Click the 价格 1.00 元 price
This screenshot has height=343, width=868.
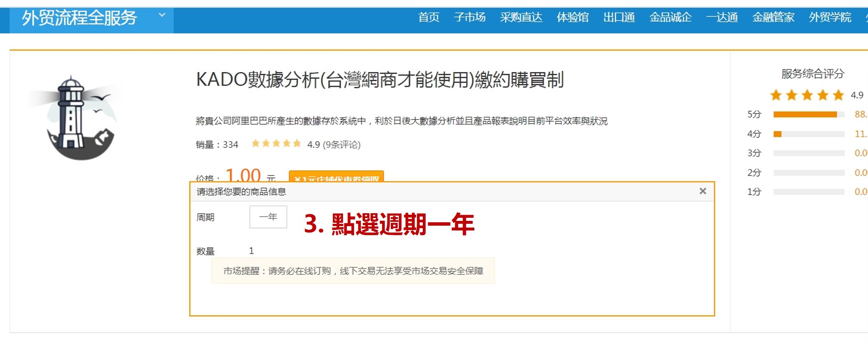click(x=236, y=175)
